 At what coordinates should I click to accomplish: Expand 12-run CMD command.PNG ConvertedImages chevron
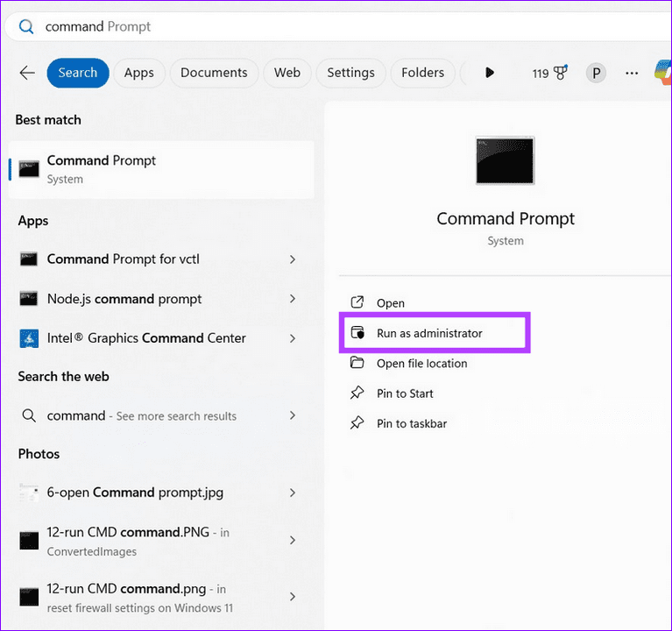pos(293,540)
